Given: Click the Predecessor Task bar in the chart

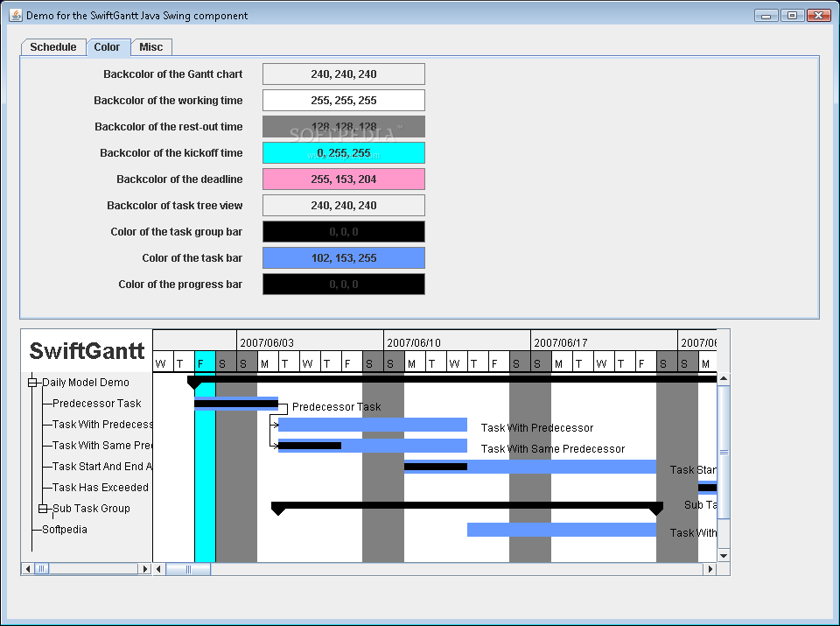Looking at the screenshot, I should [x=236, y=404].
